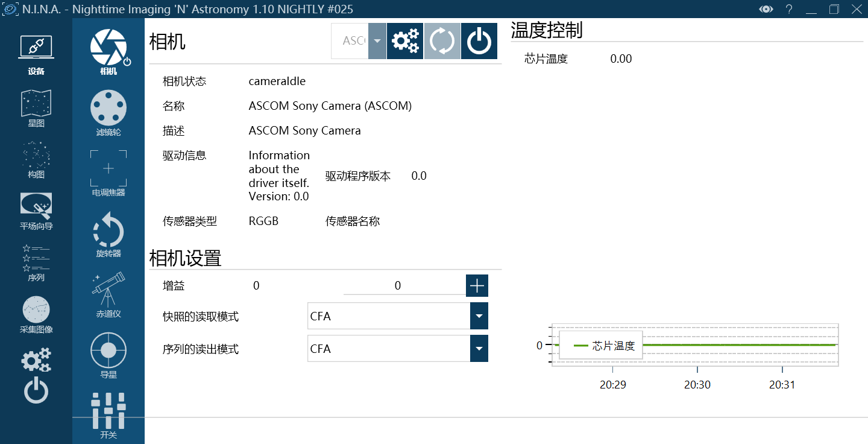This screenshot has width=868, height=444.
Task: Click the power icon in left sidebar
Action: 36,390
